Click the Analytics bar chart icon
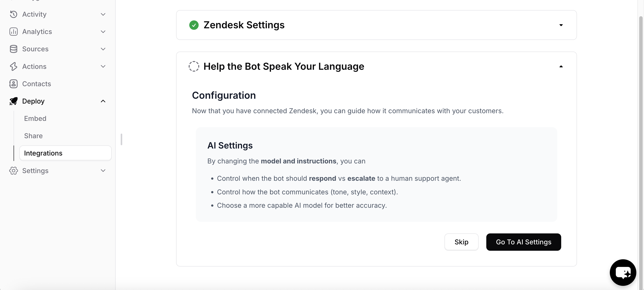 point(14,32)
